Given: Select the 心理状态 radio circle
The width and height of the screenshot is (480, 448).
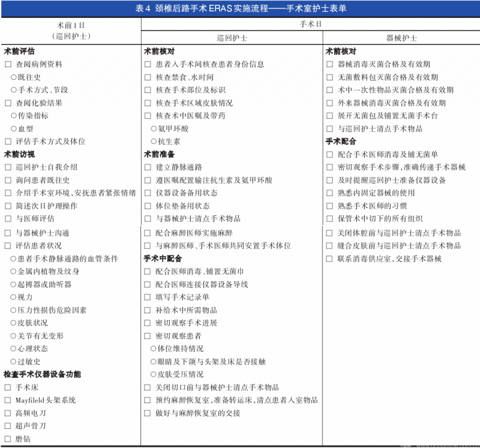Looking at the screenshot, I should 13,349.
